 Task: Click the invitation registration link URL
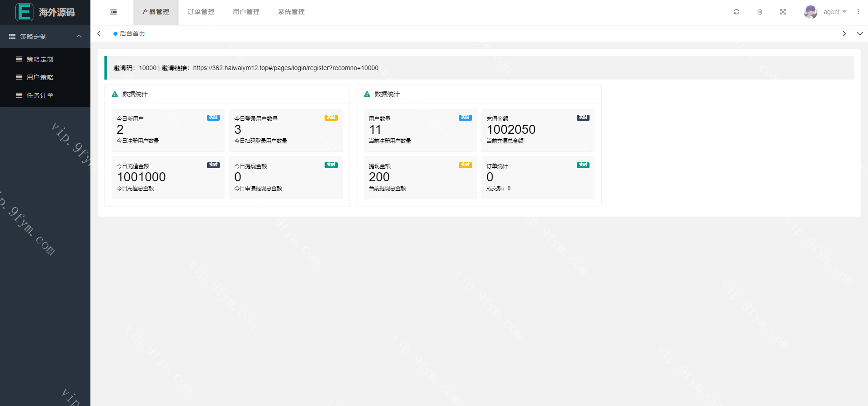coord(285,68)
